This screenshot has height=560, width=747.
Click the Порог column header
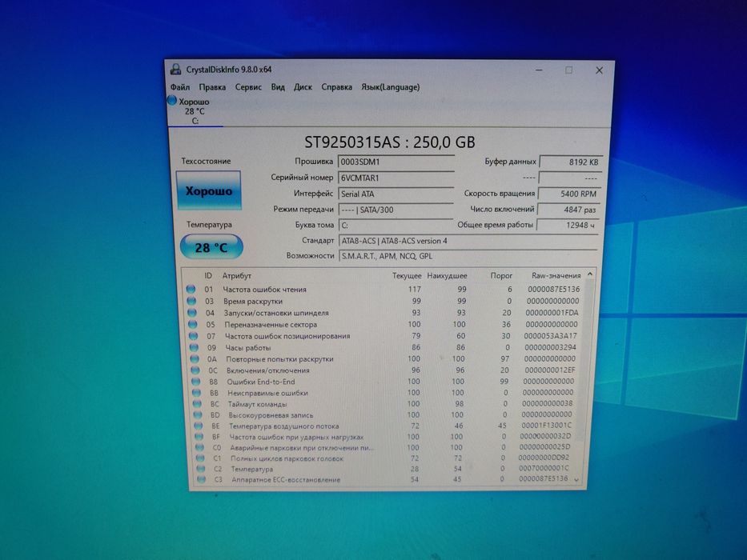501,276
